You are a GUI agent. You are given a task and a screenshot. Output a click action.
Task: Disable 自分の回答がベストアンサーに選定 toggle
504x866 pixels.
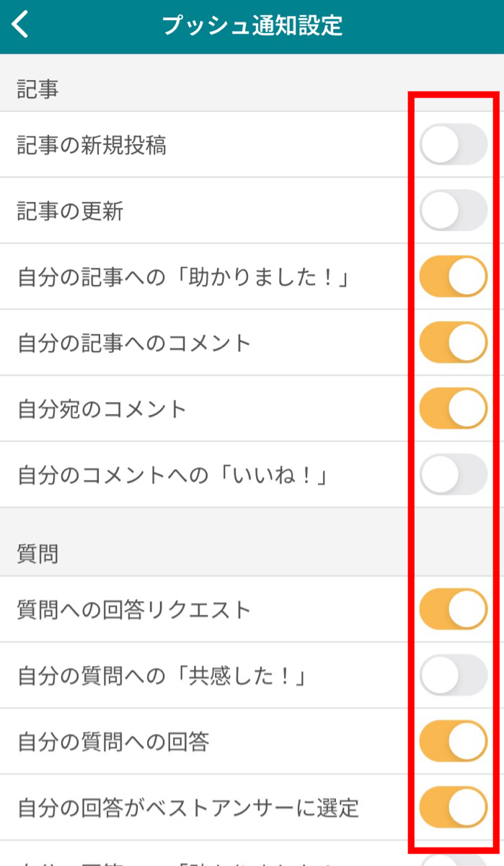pos(454,807)
